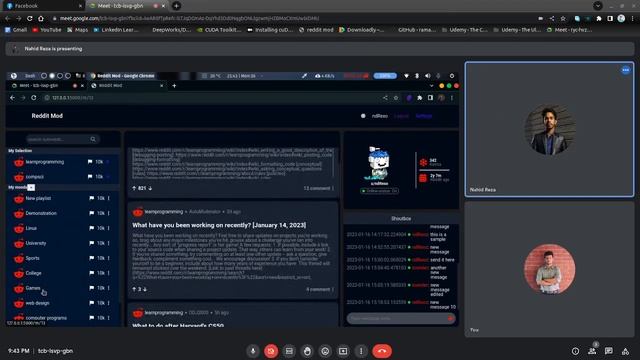Open the Gmail bookmark
This screenshot has height=360, width=640.
point(16,30)
